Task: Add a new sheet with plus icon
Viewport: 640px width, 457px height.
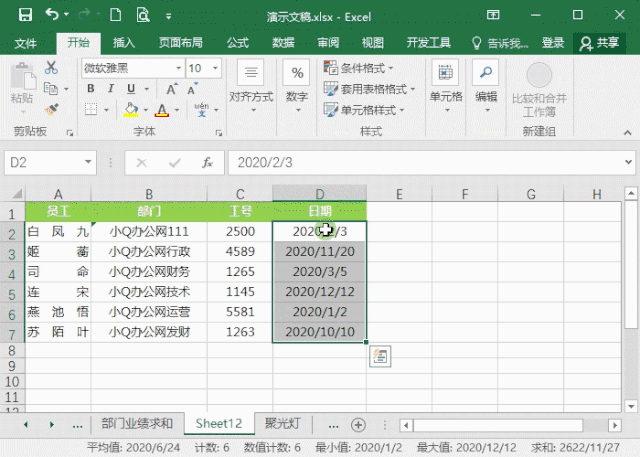Action: click(x=358, y=425)
